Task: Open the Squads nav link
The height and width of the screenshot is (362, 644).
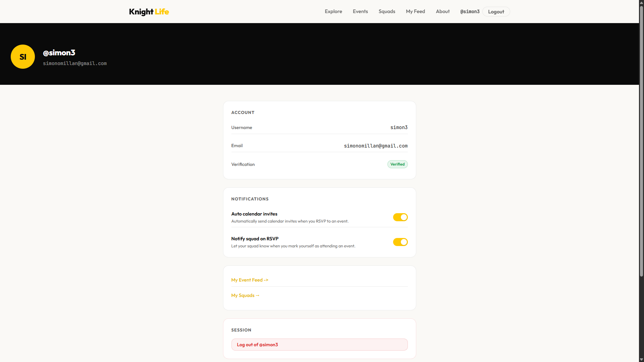Action: (x=387, y=11)
